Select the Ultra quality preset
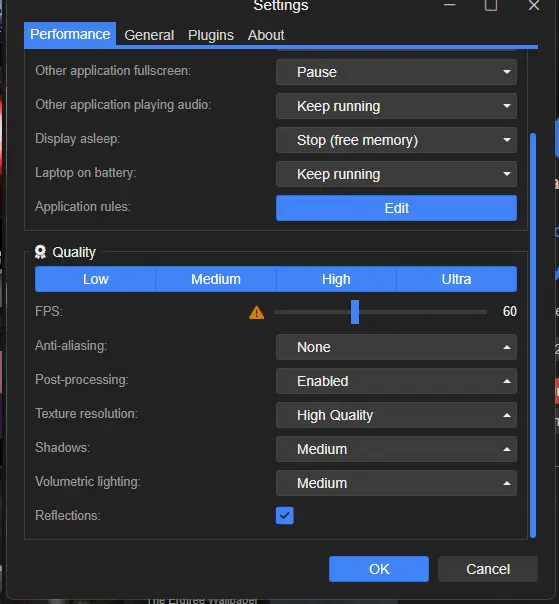Screen dimensions: 559x604 [457, 279]
